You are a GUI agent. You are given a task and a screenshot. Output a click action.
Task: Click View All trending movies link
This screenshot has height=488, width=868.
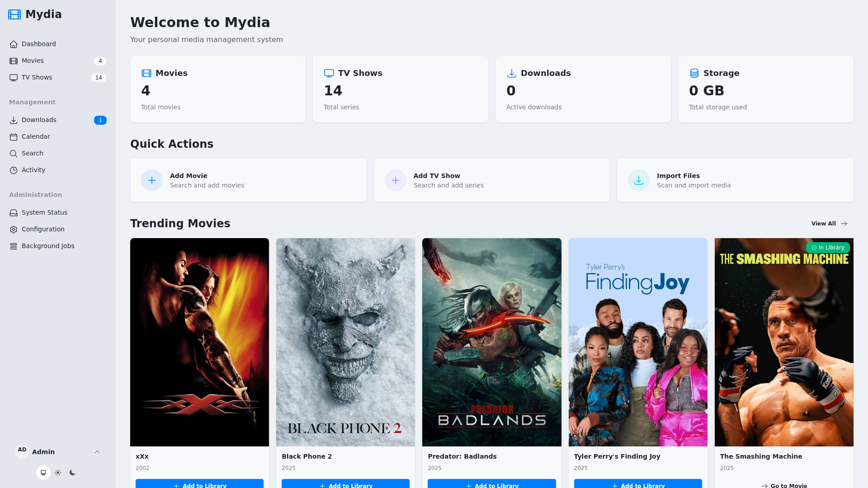point(829,224)
